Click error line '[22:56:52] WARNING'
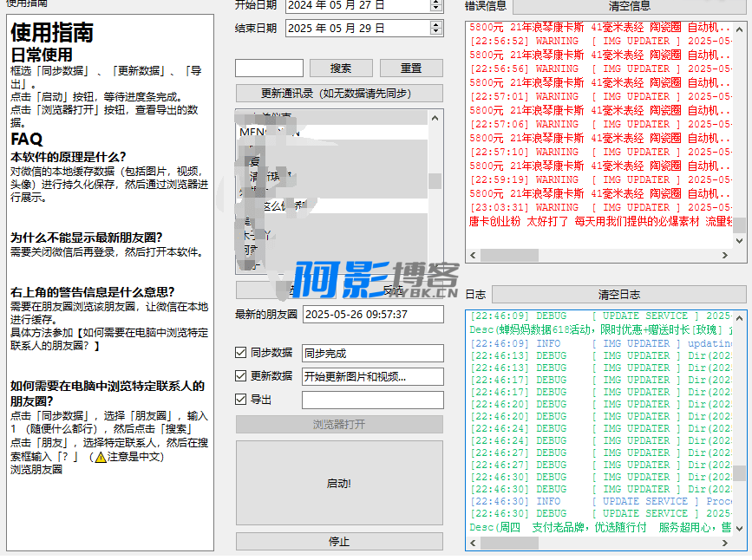752x560 pixels. coord(600,42)
